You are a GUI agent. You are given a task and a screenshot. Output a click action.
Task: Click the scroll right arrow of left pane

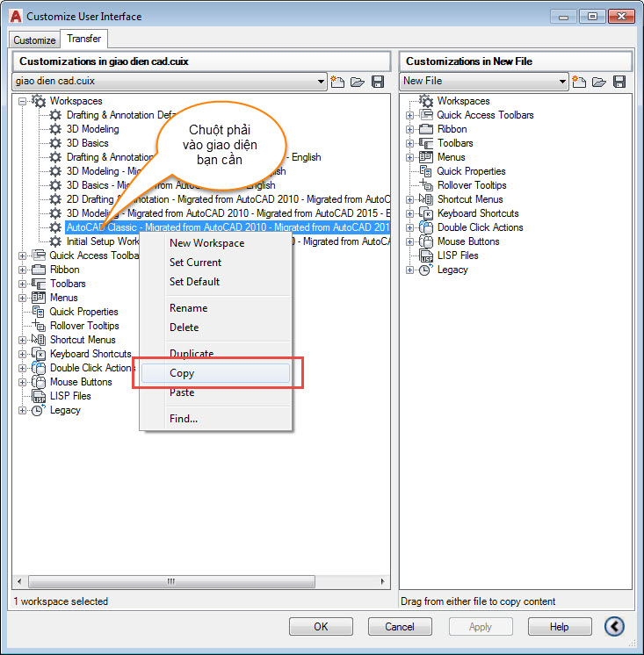382,581
